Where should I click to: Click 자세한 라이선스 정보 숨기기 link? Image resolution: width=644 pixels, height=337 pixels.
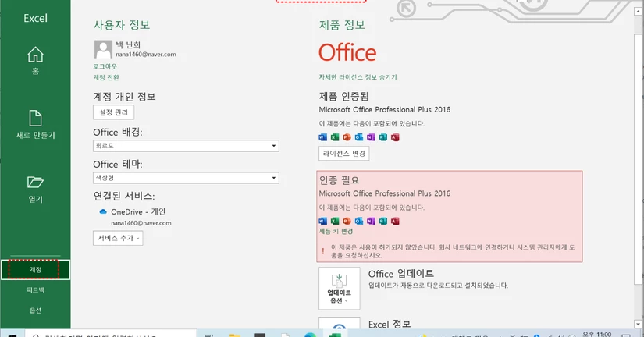click(x=358, y=77)
